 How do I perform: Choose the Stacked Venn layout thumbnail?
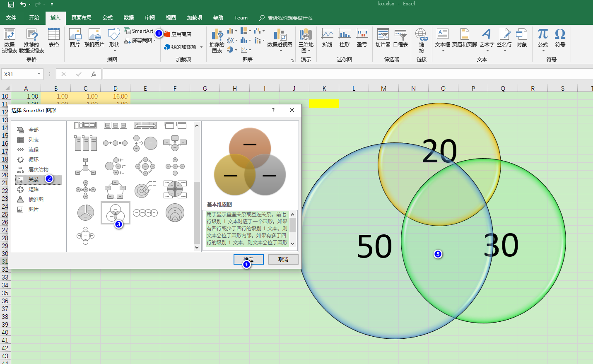point(175,213)
